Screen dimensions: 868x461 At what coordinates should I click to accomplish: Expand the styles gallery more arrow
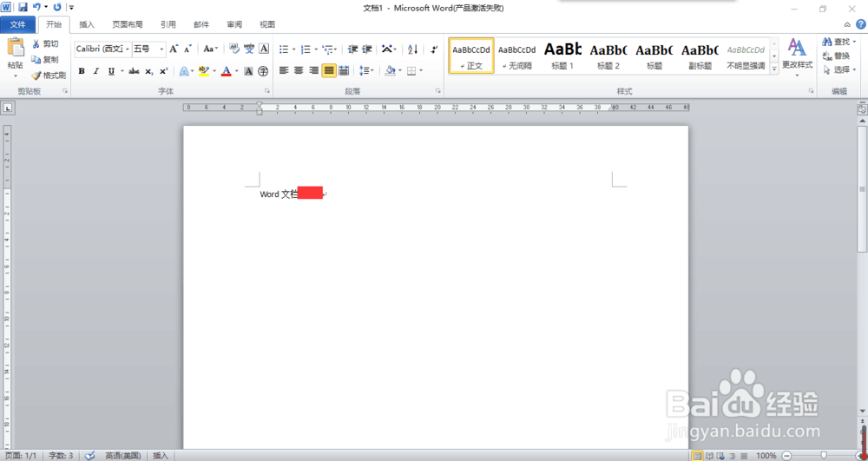pyautogui.click(x=774, y=69)
